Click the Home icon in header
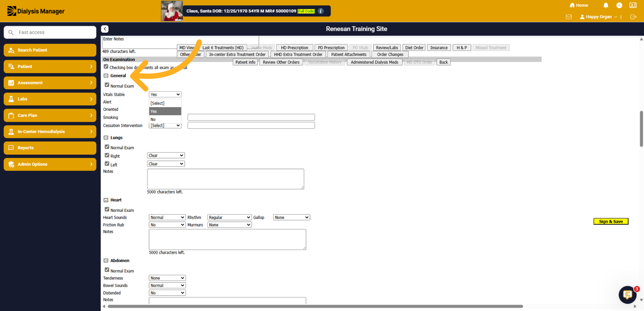Viewport: 644px width, 311px height. [572, 5]
